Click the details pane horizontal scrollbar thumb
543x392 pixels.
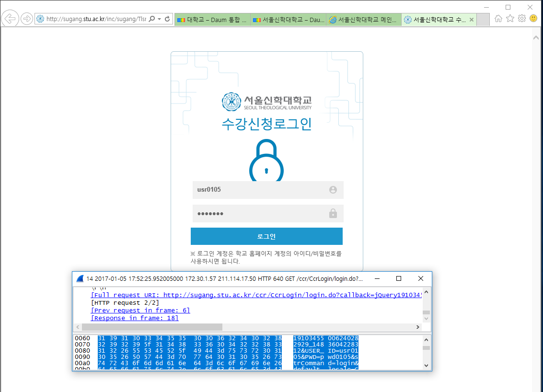[152, 327]
